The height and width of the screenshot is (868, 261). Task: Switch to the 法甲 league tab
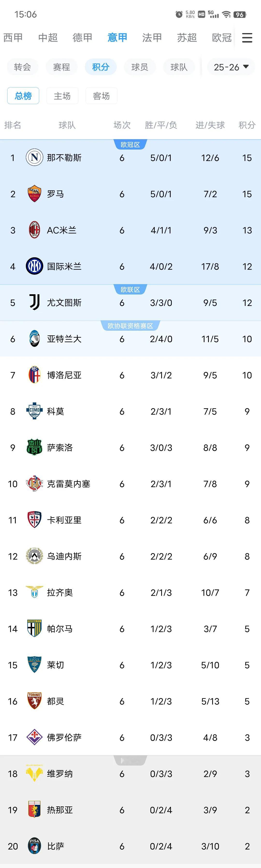152,38
